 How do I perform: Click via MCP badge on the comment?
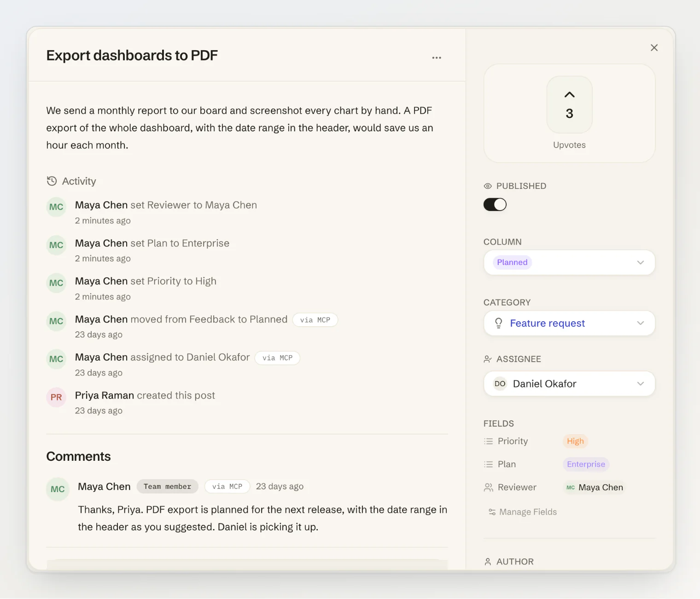(227, 487)
